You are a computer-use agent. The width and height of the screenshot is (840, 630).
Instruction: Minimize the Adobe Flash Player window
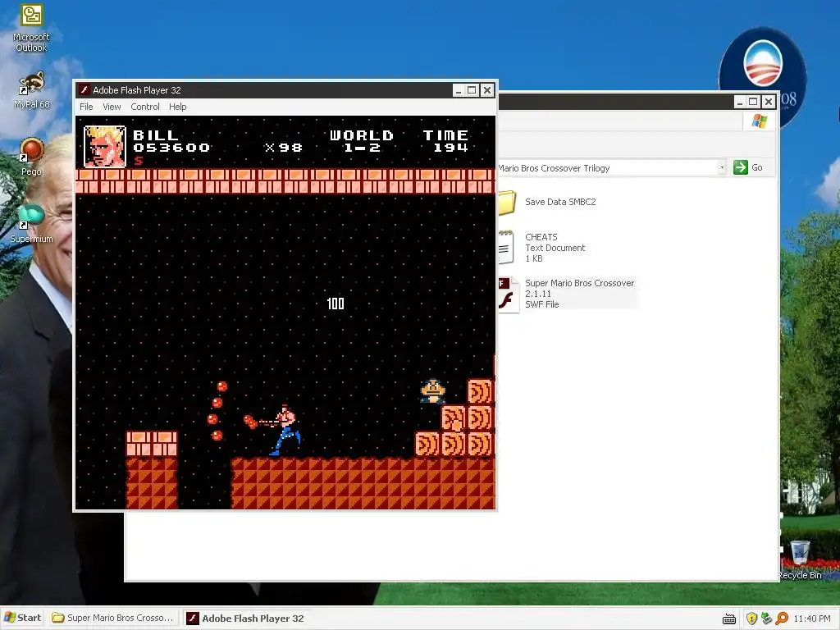[x=458, y=90]
